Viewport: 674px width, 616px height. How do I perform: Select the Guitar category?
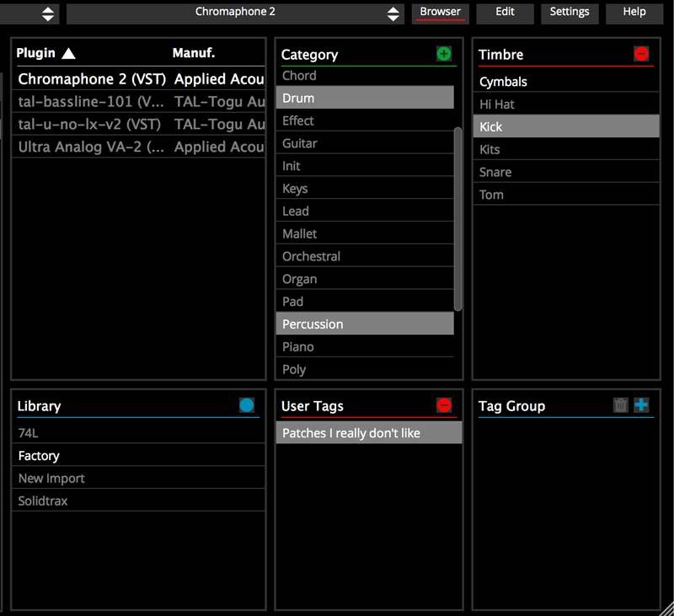(365, 143)
